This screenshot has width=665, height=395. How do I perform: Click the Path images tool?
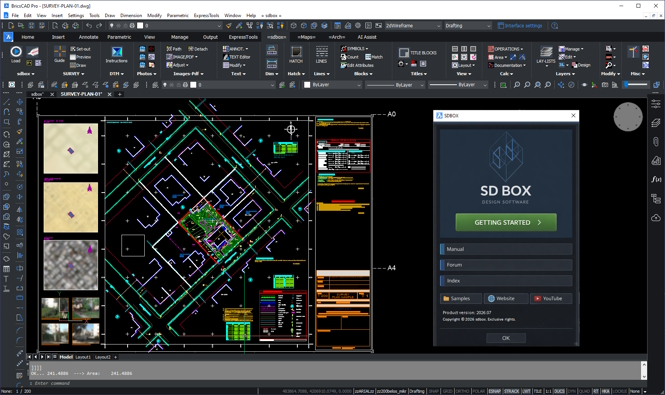[x=174, y=49]
